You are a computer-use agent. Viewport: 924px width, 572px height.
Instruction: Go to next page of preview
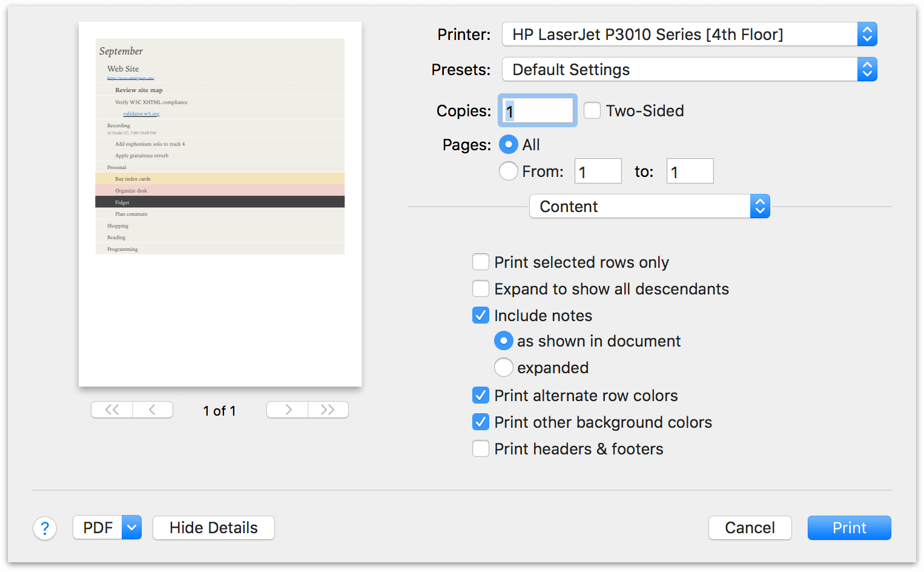pyautogui.click(x=288, y=410)
